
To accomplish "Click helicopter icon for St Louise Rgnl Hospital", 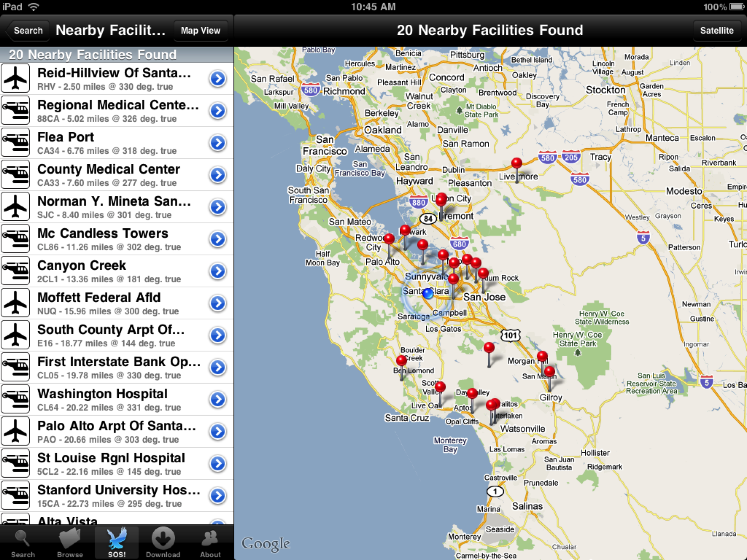I will pos(15,463).
